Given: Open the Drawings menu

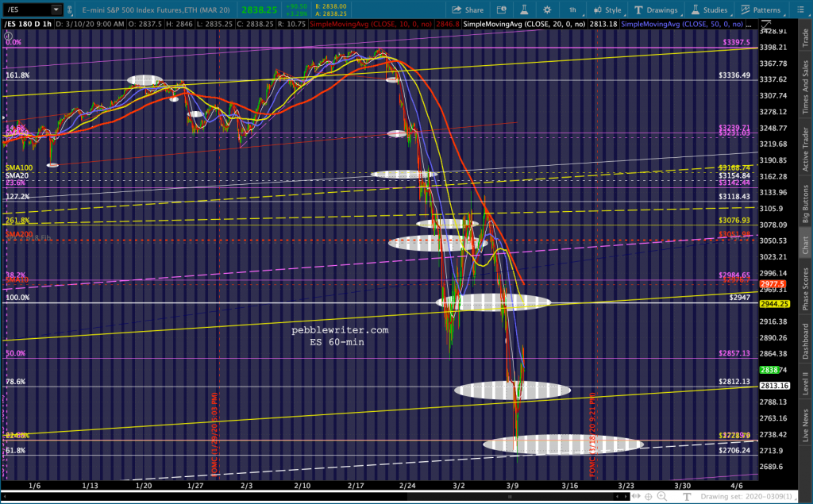Looking at the screenshot, I should pyautogui.click(x=656, y=10).
